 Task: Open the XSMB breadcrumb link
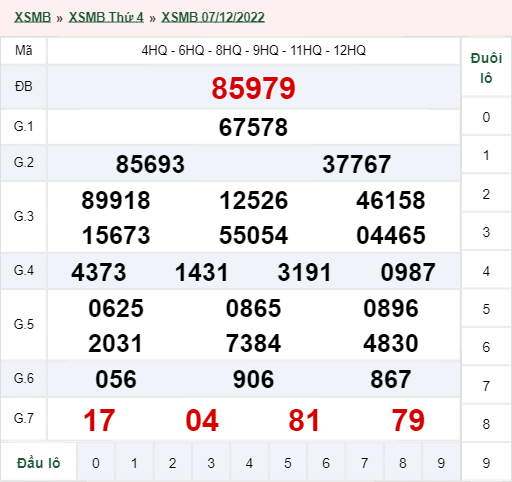[x=32, y=17]
